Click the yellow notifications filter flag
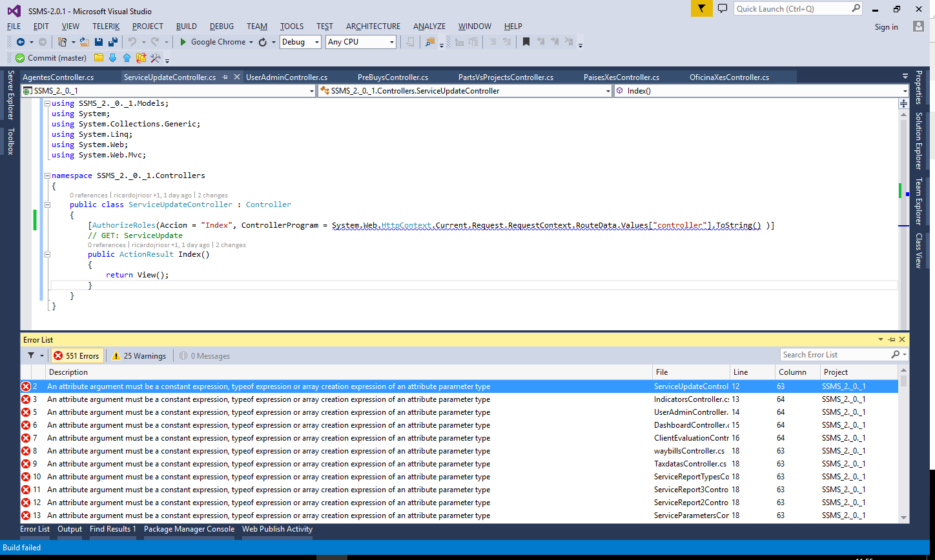935x560 pixels. click(x=701, y=8)
